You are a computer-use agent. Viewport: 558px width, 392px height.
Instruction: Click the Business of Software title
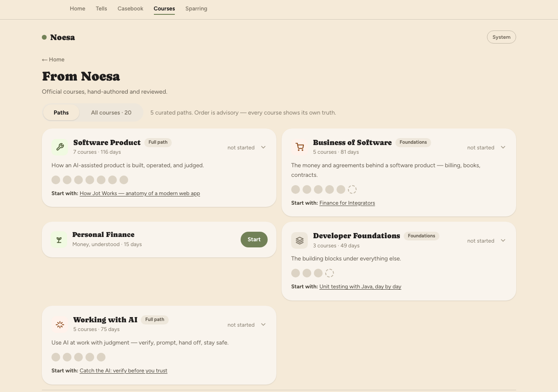coord(352,142)
